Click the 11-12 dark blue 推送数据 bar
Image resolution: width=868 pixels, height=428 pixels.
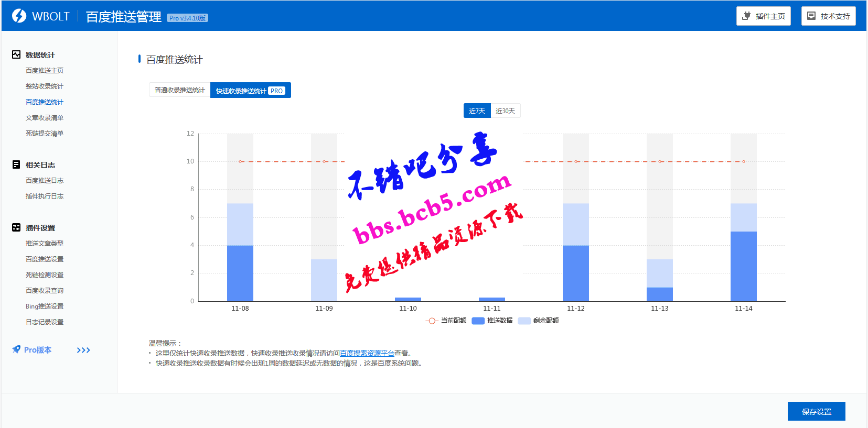coord(576,273)
